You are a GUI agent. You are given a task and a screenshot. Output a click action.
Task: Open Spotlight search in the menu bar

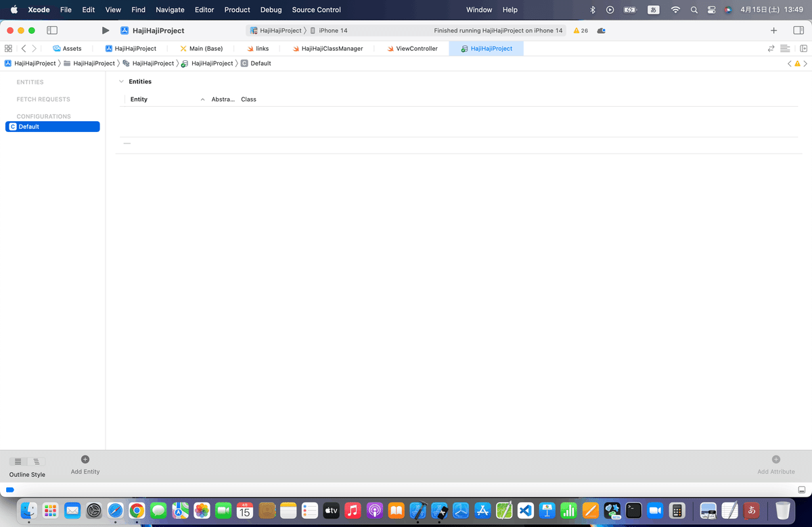click(694, 9)
